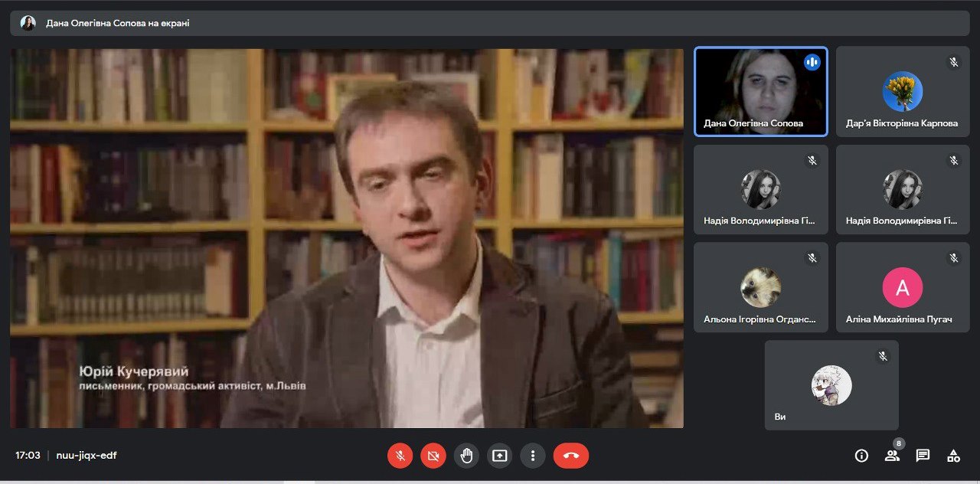Click the pink letter A avatar
Screen dimensions: 980x484
point(903,287)
